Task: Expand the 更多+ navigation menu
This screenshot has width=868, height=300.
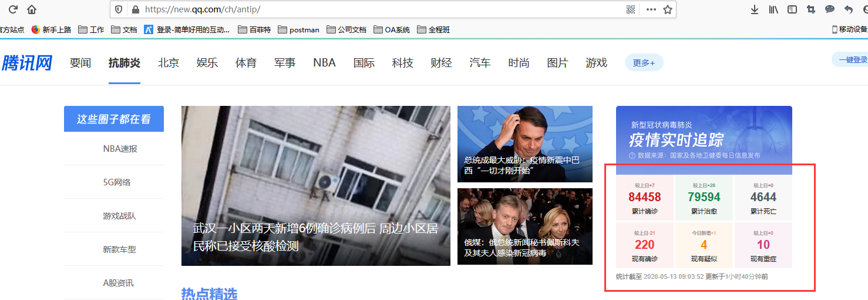Action: tap(644, 63)
